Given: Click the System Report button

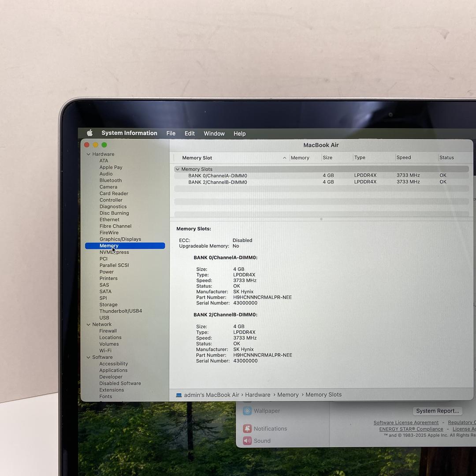Looking at the screenshot, I should (x=437, y=411).
